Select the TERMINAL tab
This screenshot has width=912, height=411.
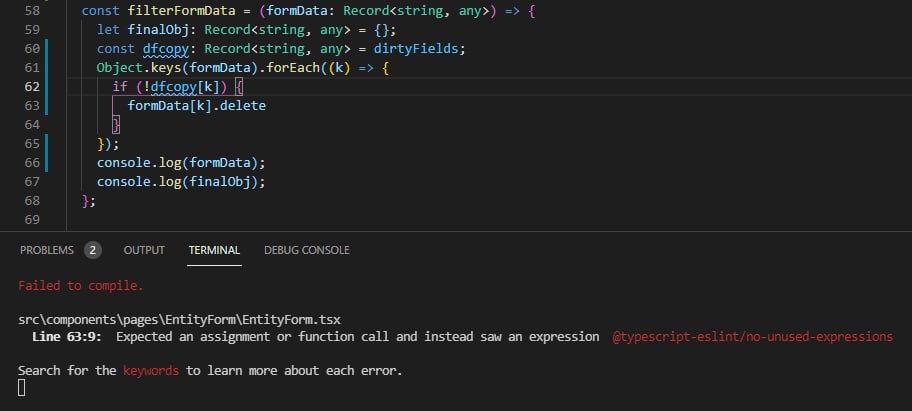tap(214, 250)
